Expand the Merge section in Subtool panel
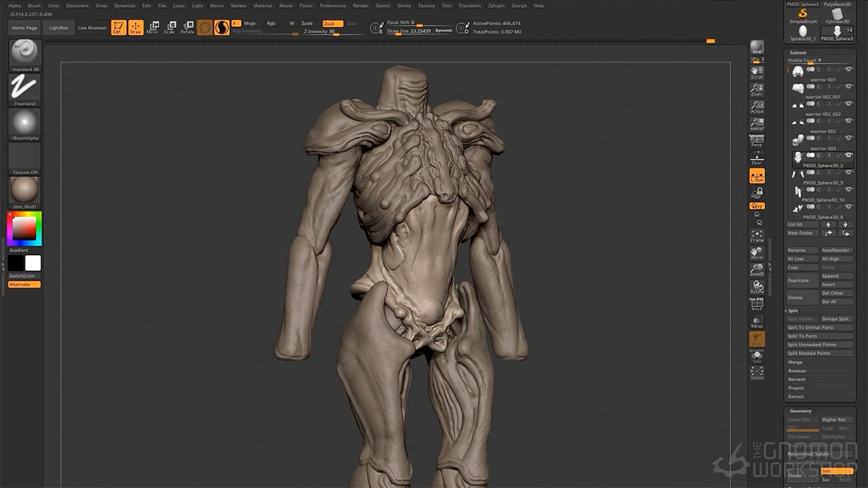The image size is (868, 488). point(795,362)
